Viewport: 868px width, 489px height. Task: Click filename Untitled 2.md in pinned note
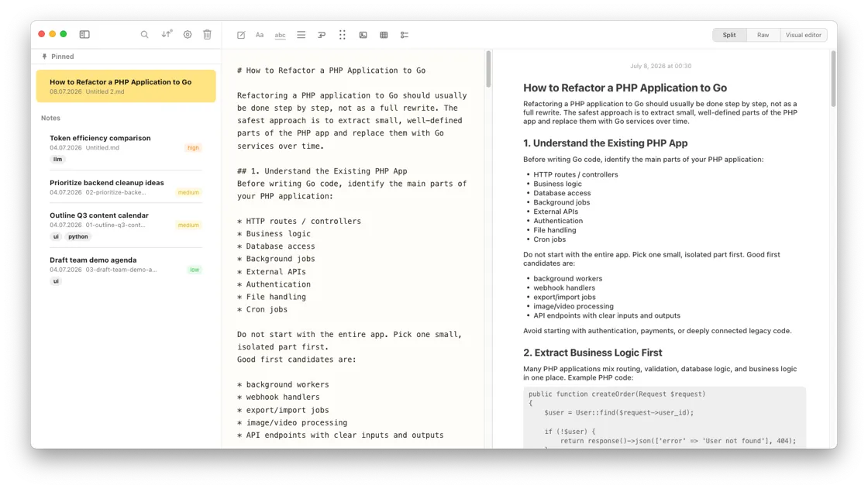(x=105, y=92)
